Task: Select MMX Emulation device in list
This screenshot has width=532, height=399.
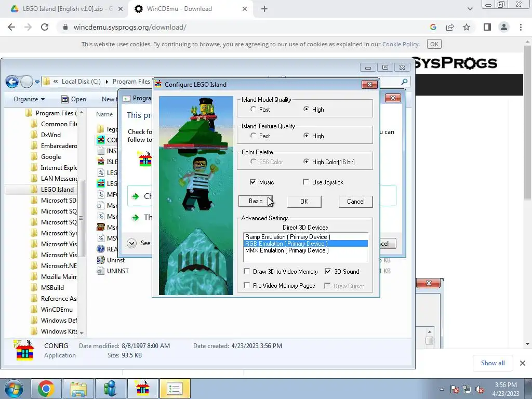Action: 305,250
